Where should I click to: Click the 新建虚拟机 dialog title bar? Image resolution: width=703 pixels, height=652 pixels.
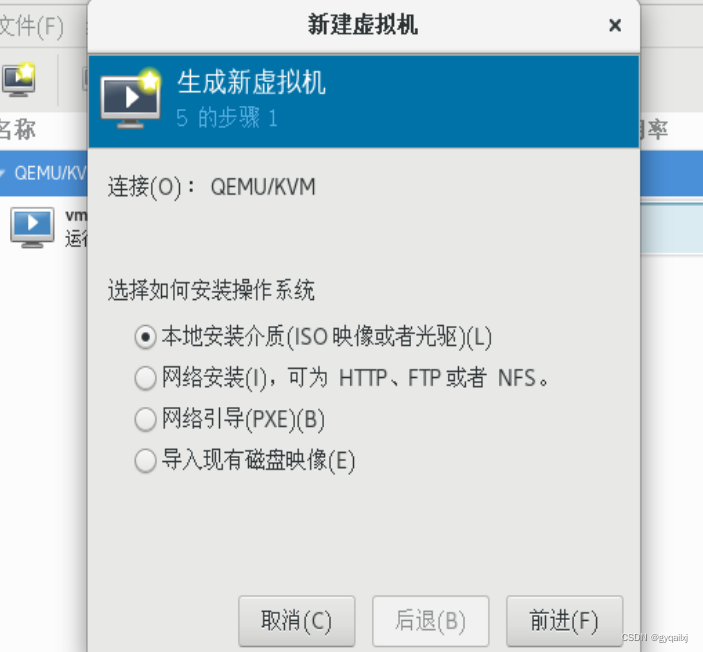(363, 25)
